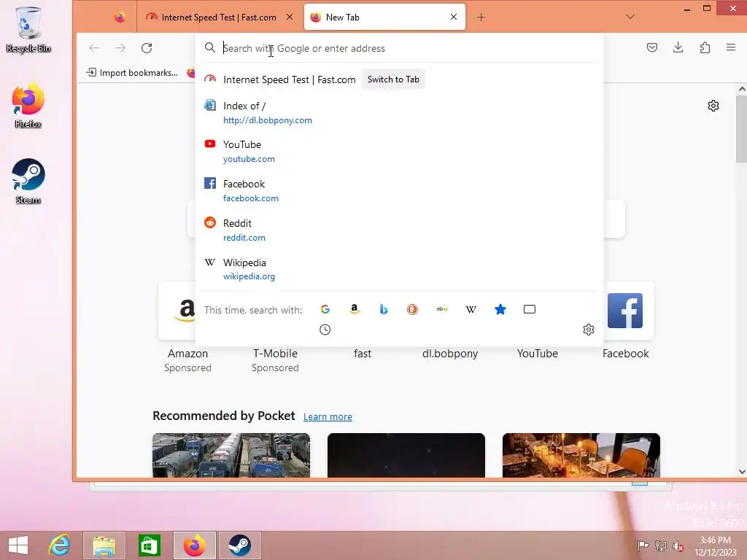The image size is (747, 560).
Task: Search this time with Amazon
Action: click(354, 309)
